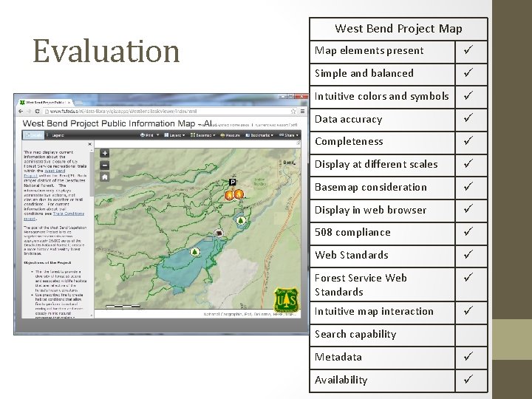This screenshot has height=399, width=532.
Task: Click the US Forest Service shield logo
Action: [287, 299]
